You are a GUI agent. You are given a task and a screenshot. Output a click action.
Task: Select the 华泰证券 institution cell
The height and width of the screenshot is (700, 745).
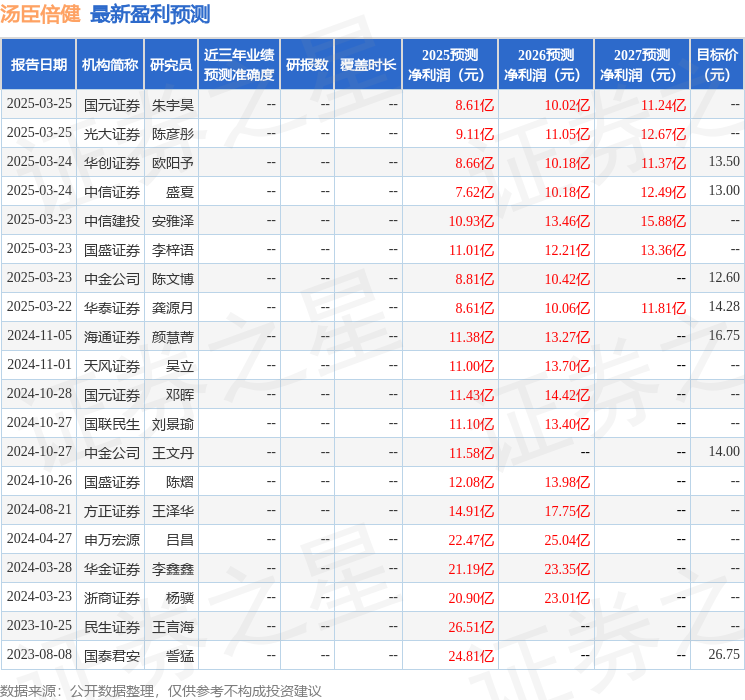[x=112, y=308]
